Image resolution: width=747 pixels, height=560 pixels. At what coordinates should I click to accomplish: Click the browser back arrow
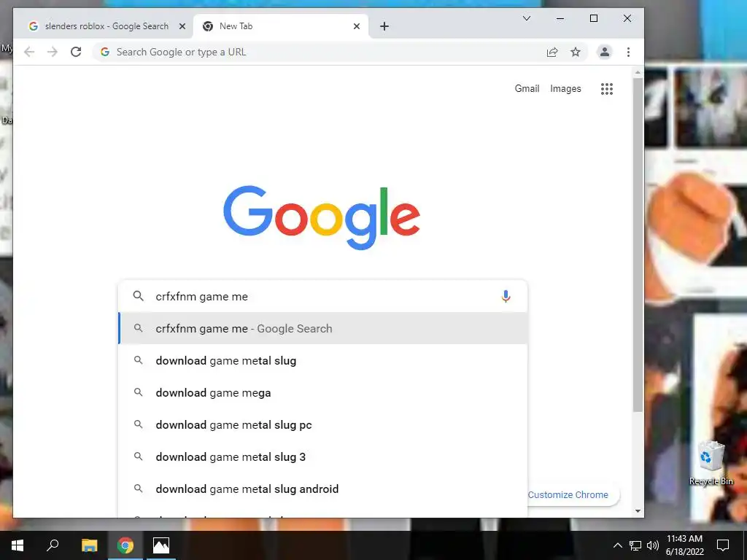click(29, 52)
